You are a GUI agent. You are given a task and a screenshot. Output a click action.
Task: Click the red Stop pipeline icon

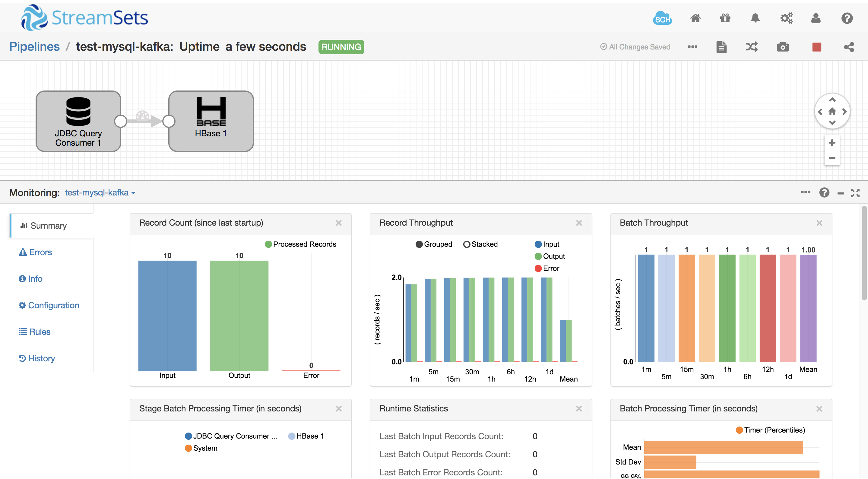click(x=816, y=47)
